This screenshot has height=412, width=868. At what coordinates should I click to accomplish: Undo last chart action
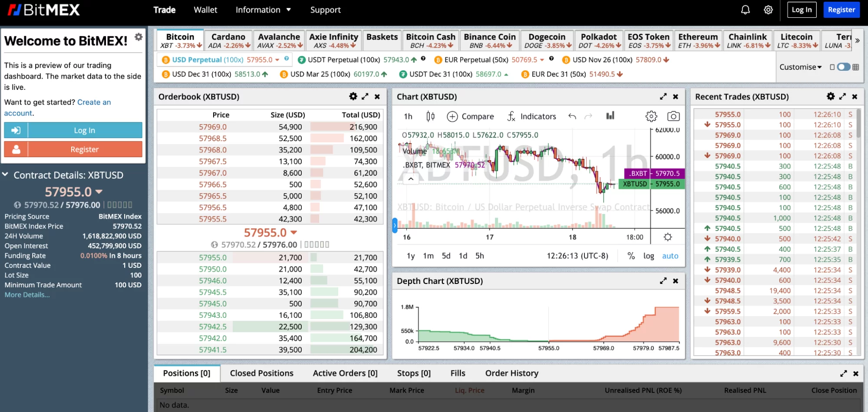point(572,116)
